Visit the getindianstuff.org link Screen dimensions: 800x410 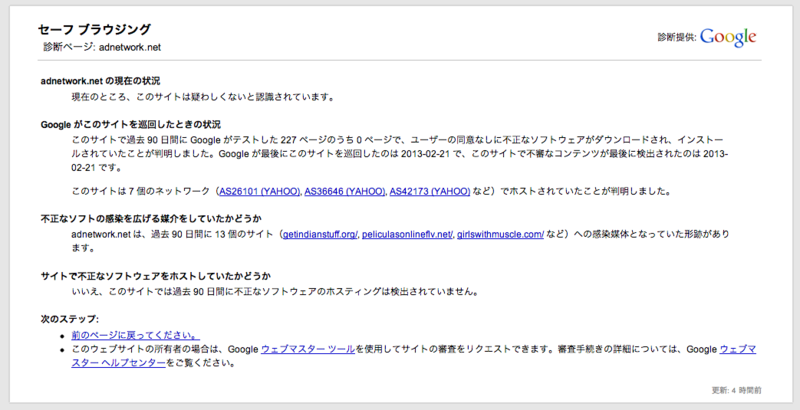click(x=320, y=235)
